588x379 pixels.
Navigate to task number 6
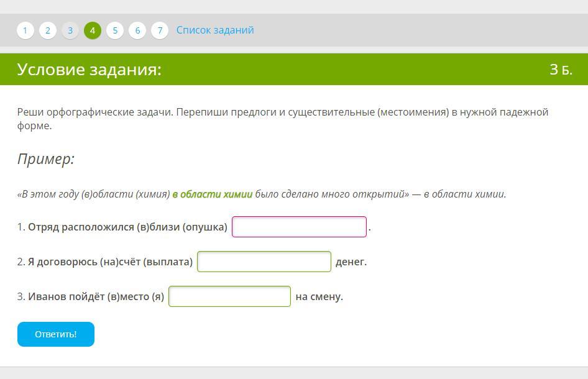[137, 30]
